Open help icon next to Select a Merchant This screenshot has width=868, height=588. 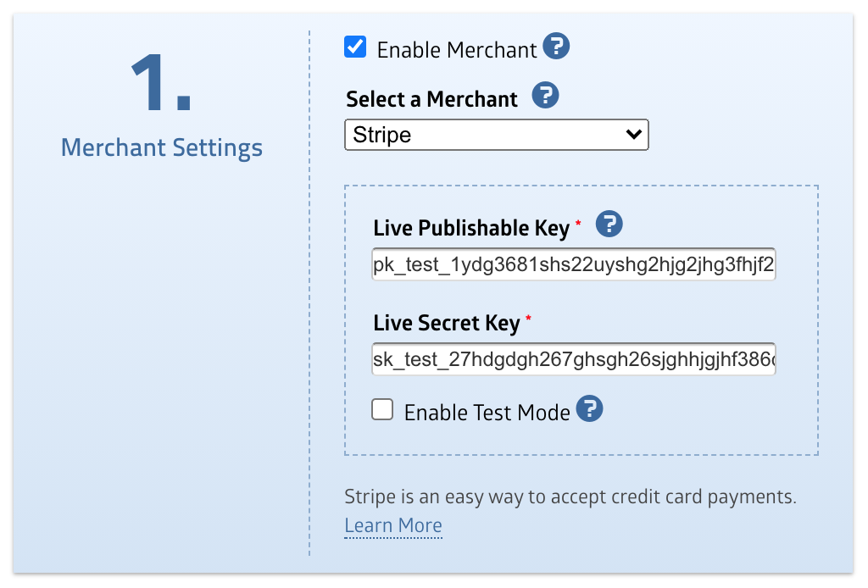tap(545, 96)
